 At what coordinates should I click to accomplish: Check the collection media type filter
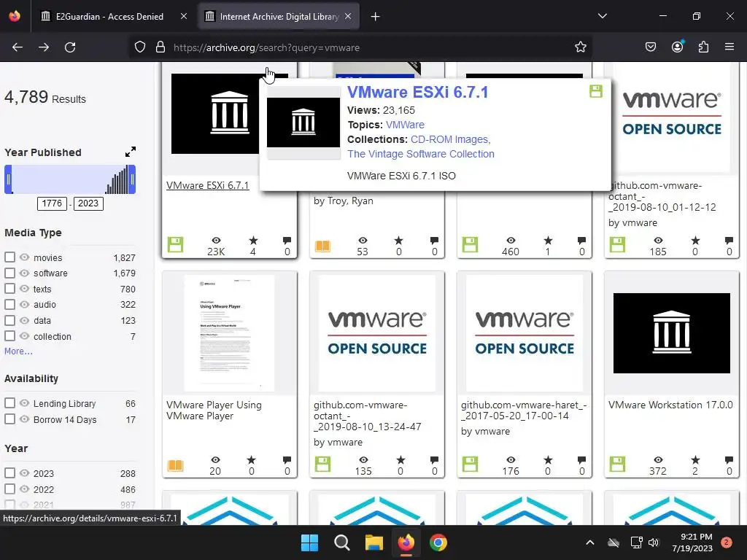coord(9,335)
